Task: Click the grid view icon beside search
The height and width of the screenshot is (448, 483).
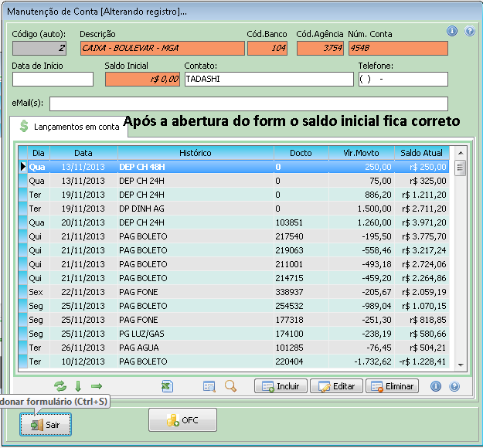Action: point(209,386)
